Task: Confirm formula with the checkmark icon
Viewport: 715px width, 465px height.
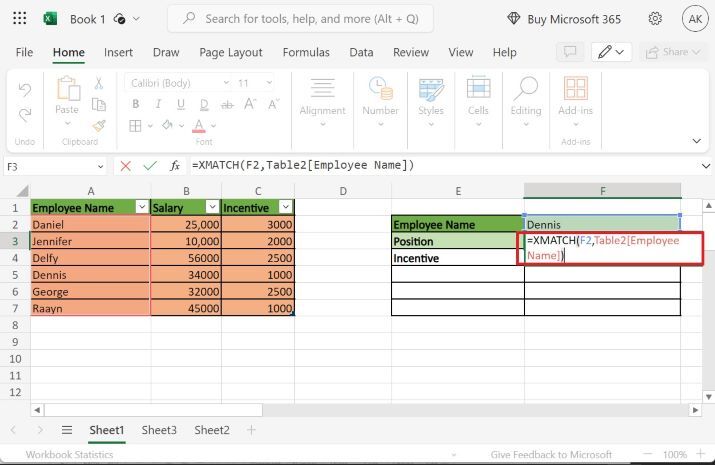Action: [150, 165]
